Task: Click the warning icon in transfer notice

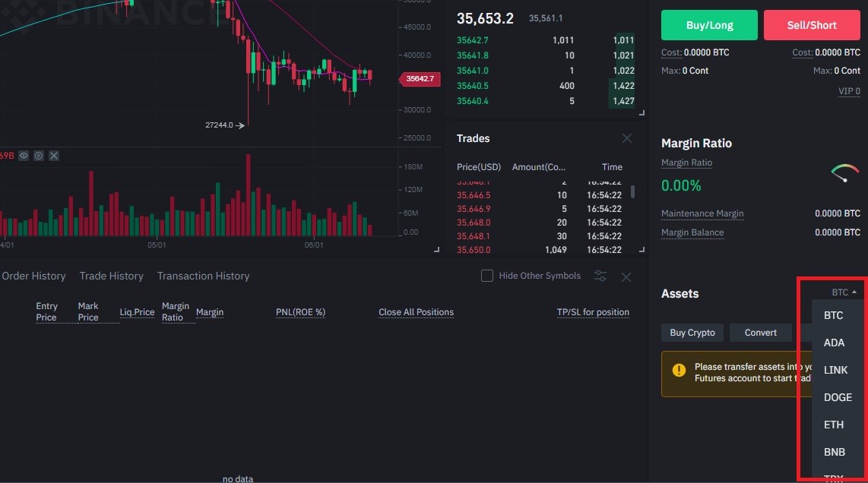Action: coord(679,370)
